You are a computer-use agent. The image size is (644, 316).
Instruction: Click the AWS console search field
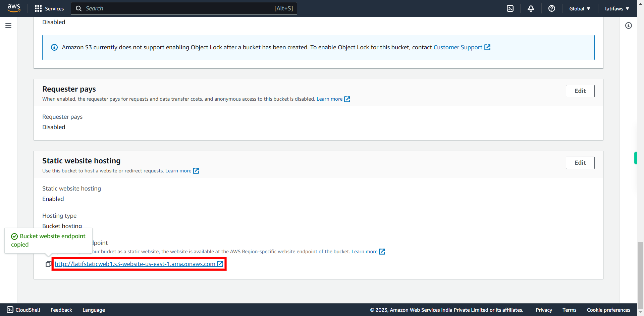[x=184, y=8]
